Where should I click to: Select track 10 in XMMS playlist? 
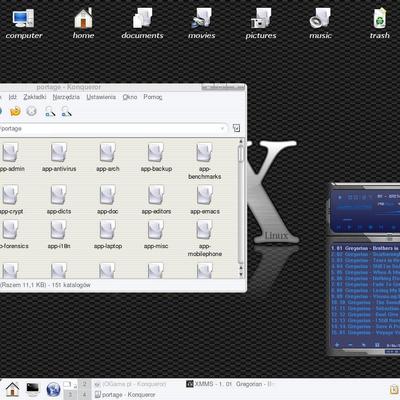(x=365, y=302)
